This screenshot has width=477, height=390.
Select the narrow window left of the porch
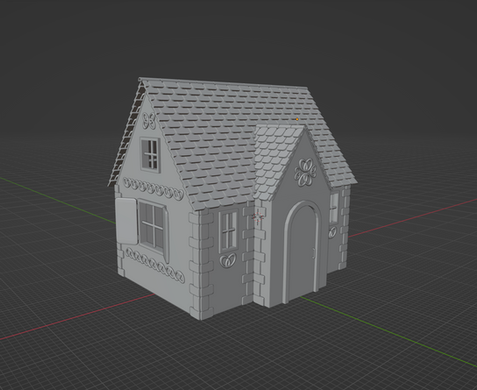229,231
